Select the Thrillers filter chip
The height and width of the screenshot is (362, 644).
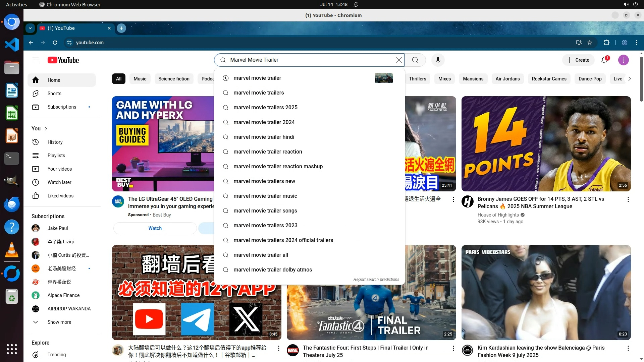pyautogui.click(x=417, y=79)
